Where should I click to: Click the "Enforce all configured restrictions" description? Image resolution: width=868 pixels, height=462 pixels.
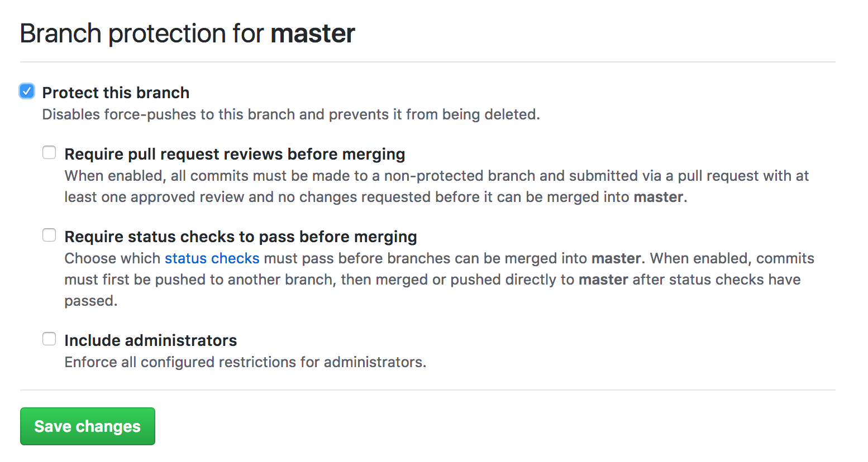(245, 362)
